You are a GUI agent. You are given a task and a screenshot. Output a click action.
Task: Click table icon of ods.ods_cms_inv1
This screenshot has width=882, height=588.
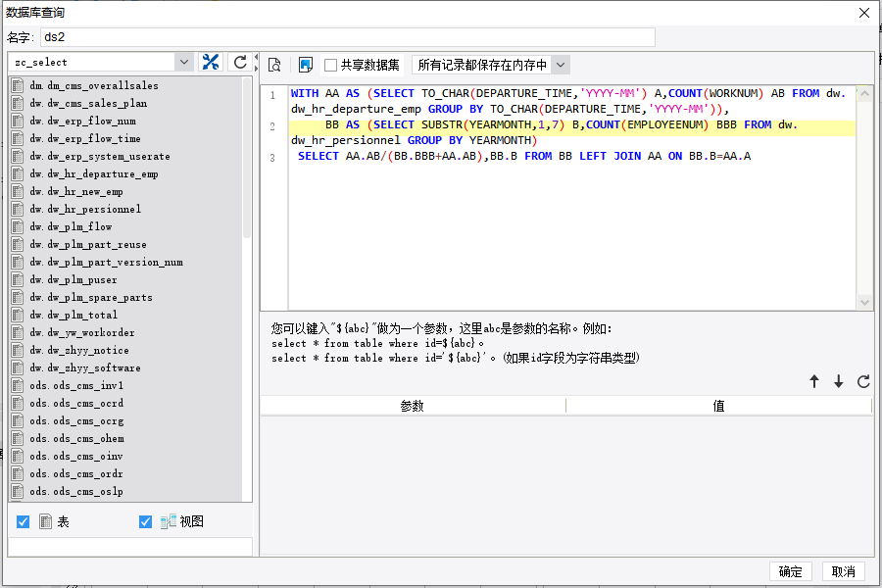click(18, 385)
